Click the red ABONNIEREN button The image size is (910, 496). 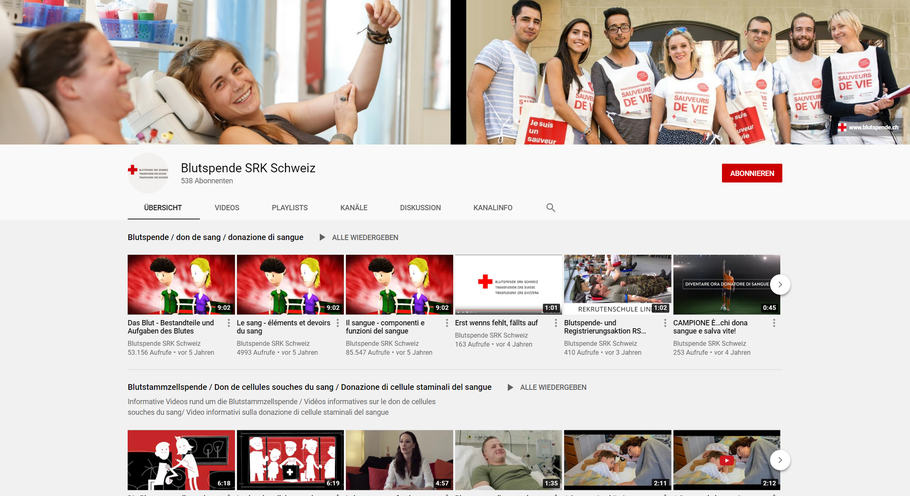[752, 173]
